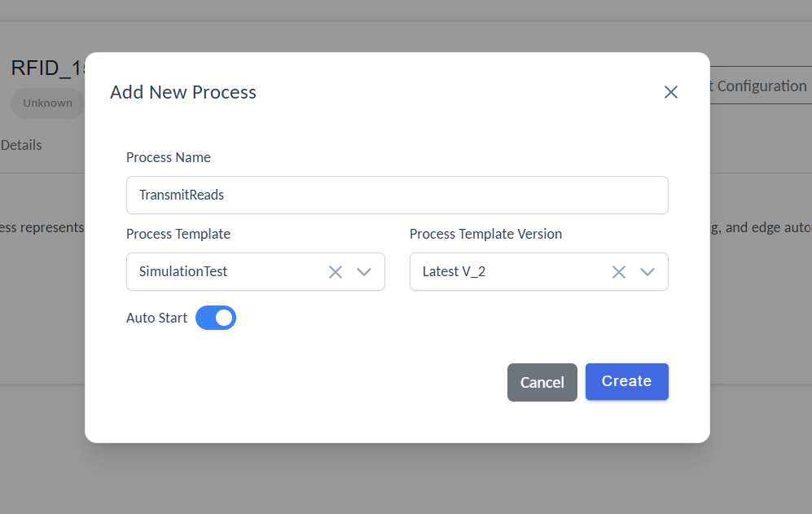Close the Add New Process dialog
812x514 pixels.
pyautogui.click(x=670, y=92)
